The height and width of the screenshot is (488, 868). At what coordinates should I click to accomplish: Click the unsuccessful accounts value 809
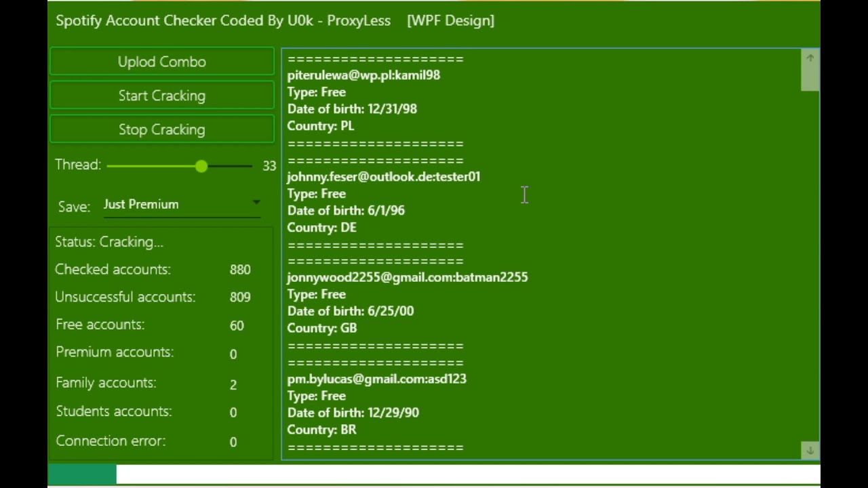240,298
